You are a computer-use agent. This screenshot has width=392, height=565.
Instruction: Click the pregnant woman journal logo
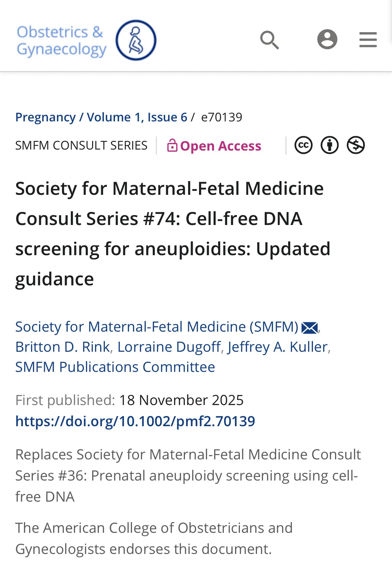(x=136, y=40)
